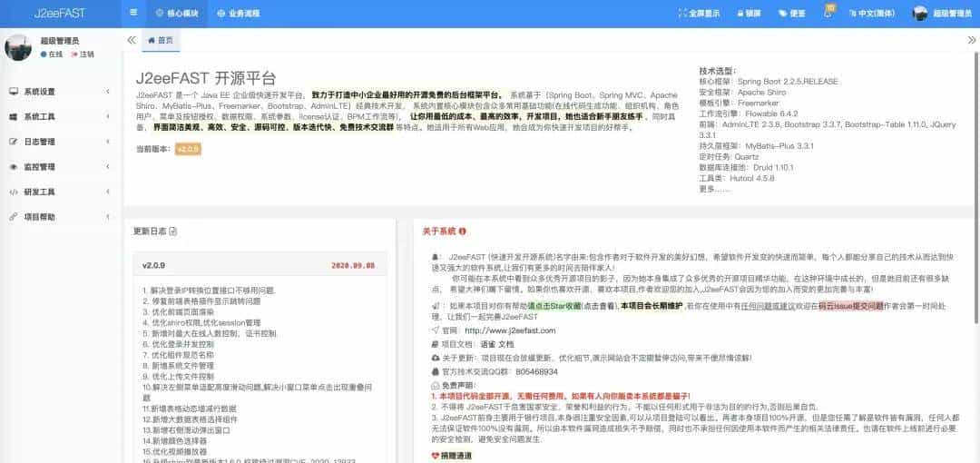Click the link icon beside 项目帮助
Image resolution: width=980 pixels, height=463 pixels.
(14, 217)
